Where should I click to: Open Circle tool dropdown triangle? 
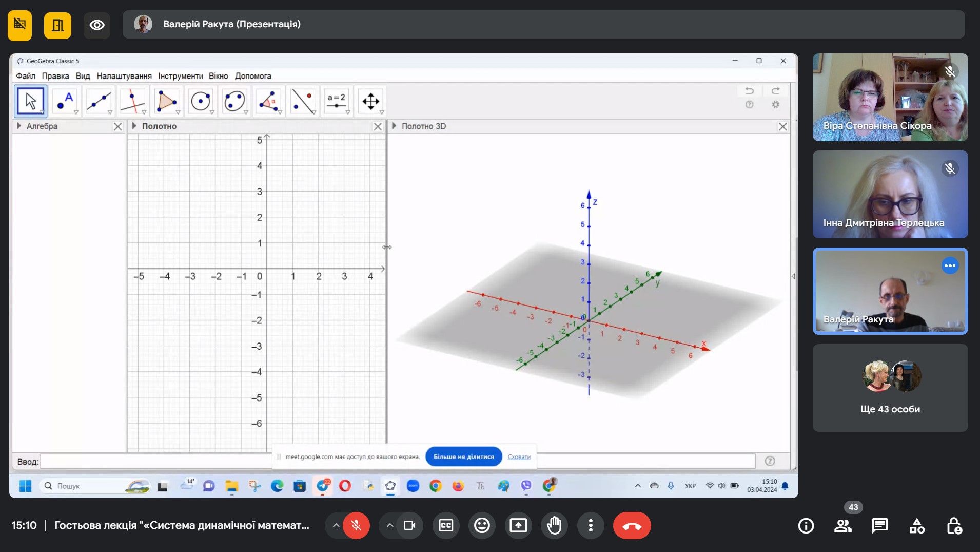tap(211, 112)
